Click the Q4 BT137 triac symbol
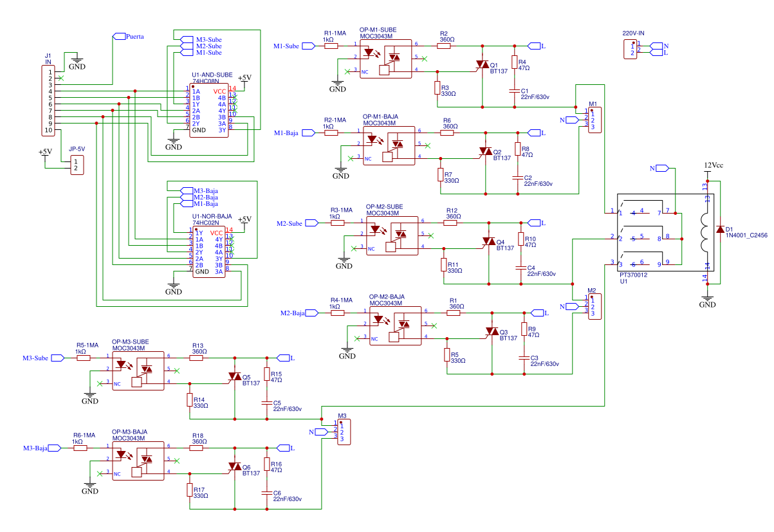This screenshot has height=532, width=774. pyautogui.click(x=489, y=241)
